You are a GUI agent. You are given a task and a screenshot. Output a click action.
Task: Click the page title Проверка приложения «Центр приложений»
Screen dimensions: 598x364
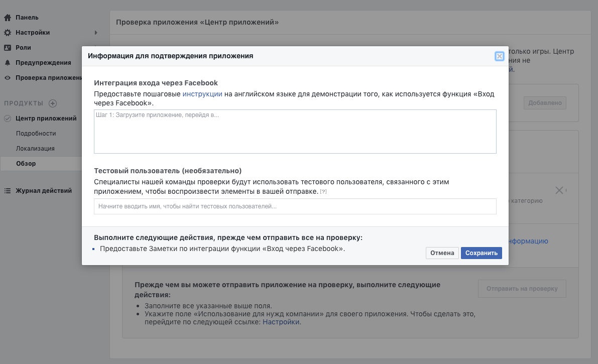point(197,23)
